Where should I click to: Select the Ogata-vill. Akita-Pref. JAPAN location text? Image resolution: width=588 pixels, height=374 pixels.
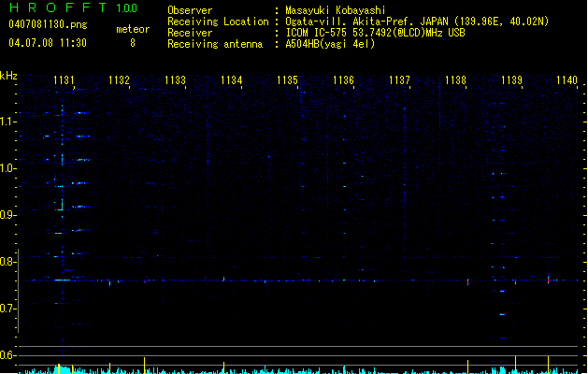417,22
